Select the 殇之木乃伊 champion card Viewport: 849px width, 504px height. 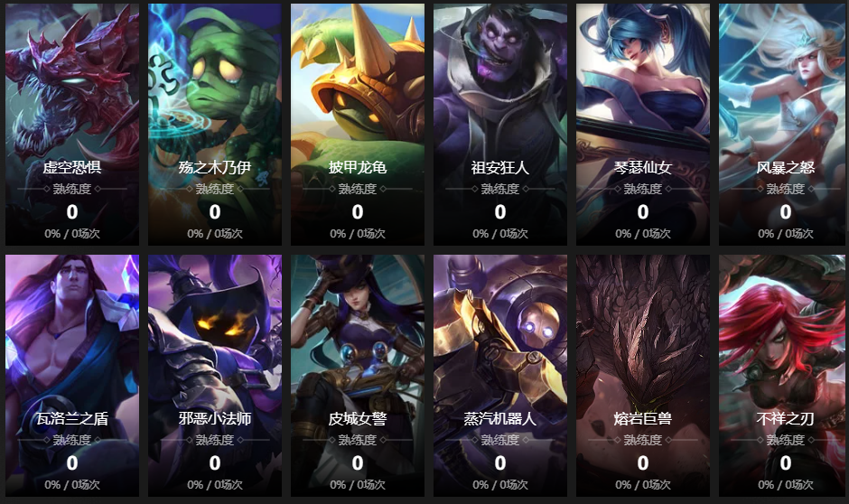[215, 125]
